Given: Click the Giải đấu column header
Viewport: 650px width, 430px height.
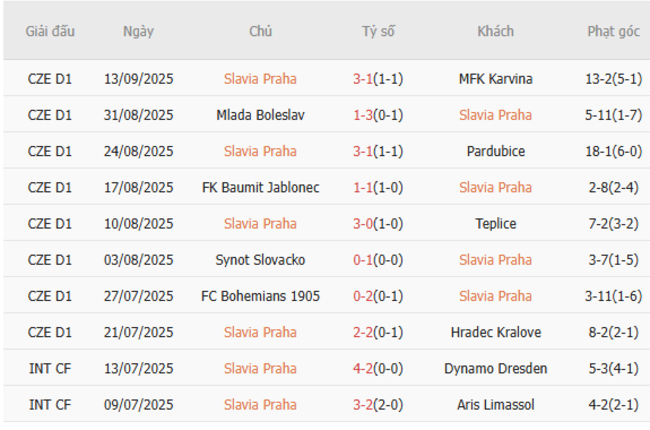Looking at the screenshot, I should [x=51, y=31].
